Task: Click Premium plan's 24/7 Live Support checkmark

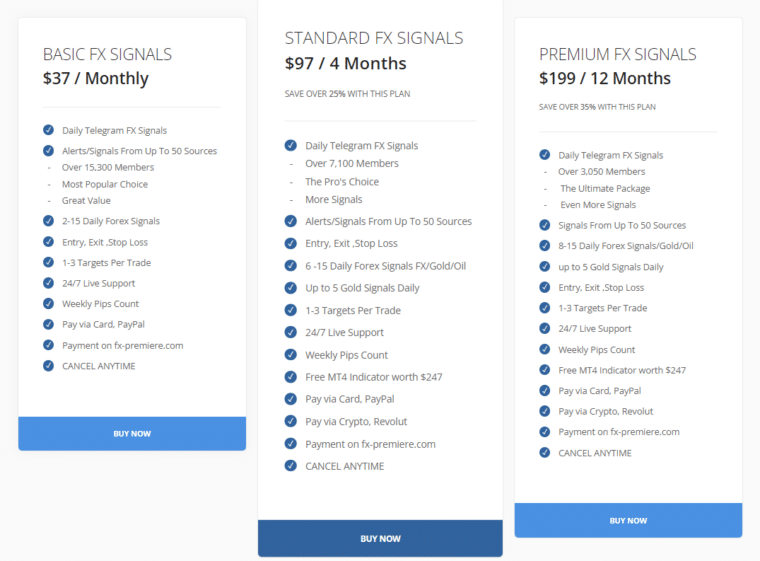Action: point(544,328)
